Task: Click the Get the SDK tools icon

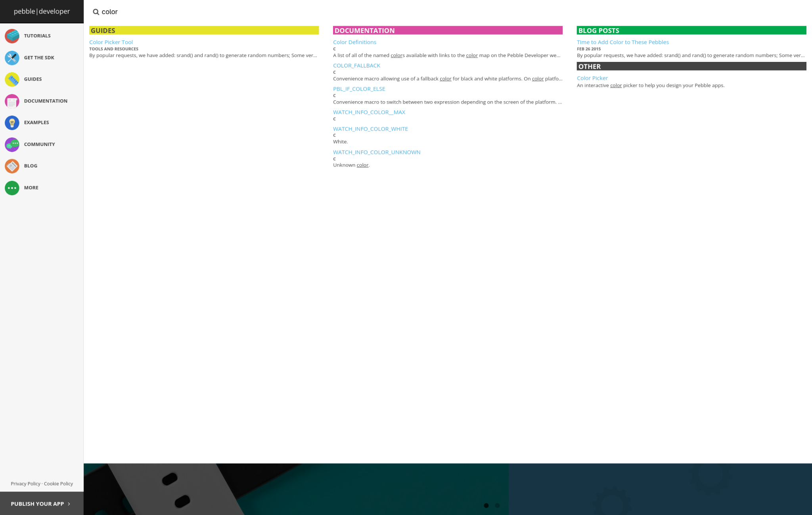Action: coord(12,58)
